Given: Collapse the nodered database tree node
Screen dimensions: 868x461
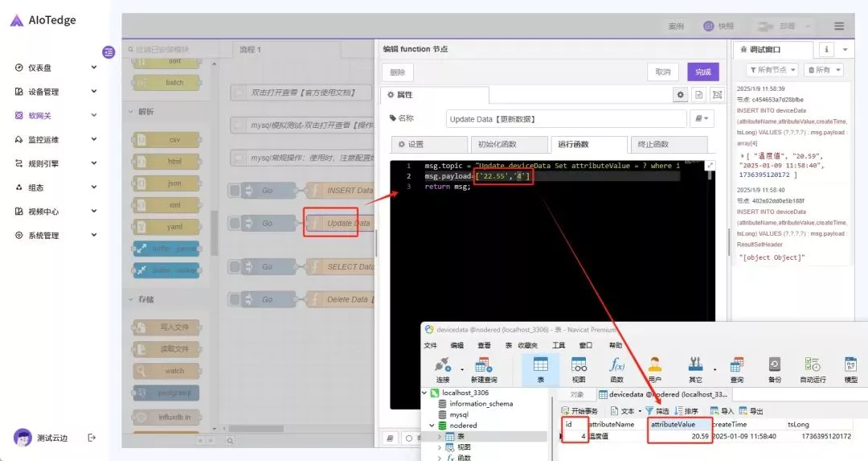Looking at the screenshot, I should point(432,426).
